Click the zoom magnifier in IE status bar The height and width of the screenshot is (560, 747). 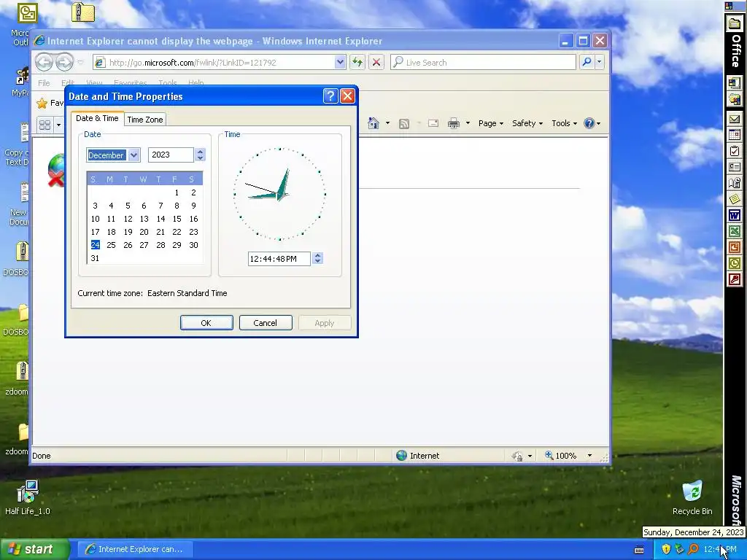click(549, 455)
